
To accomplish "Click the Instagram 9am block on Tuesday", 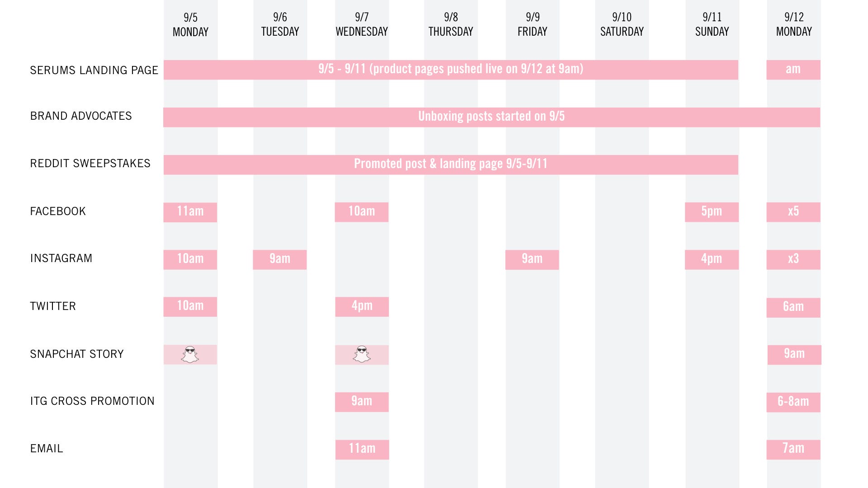I will pyautogui.click(x=280, y=259).
